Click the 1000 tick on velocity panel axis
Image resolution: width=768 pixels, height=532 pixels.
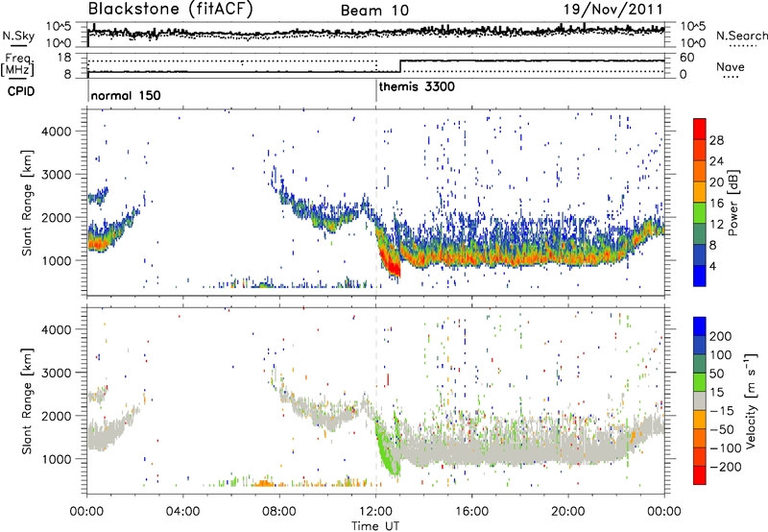(57, 459)
